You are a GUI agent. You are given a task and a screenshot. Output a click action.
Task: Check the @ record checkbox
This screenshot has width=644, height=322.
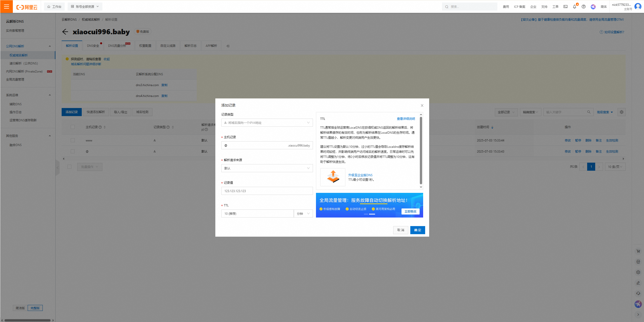[x=73, y=151]
